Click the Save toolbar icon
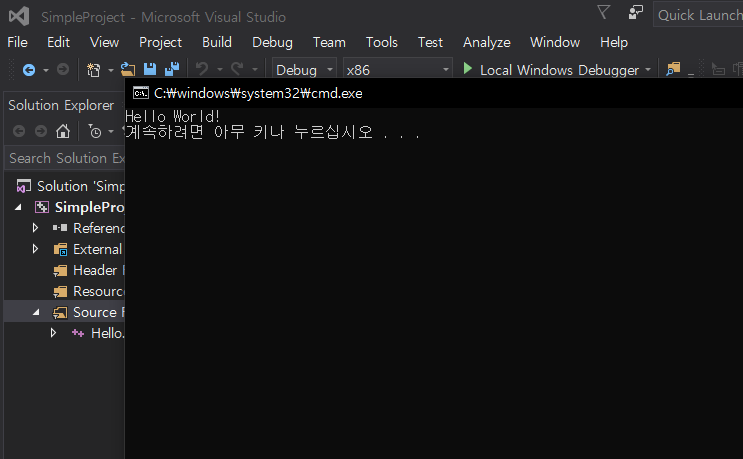This screenshot has width=743, height=459. pyautogui.click(x=150, y=69)
